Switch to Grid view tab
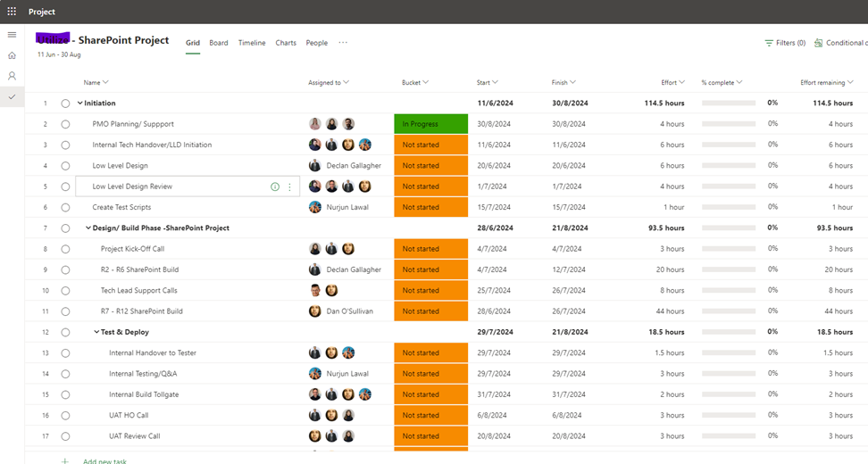 193,43
